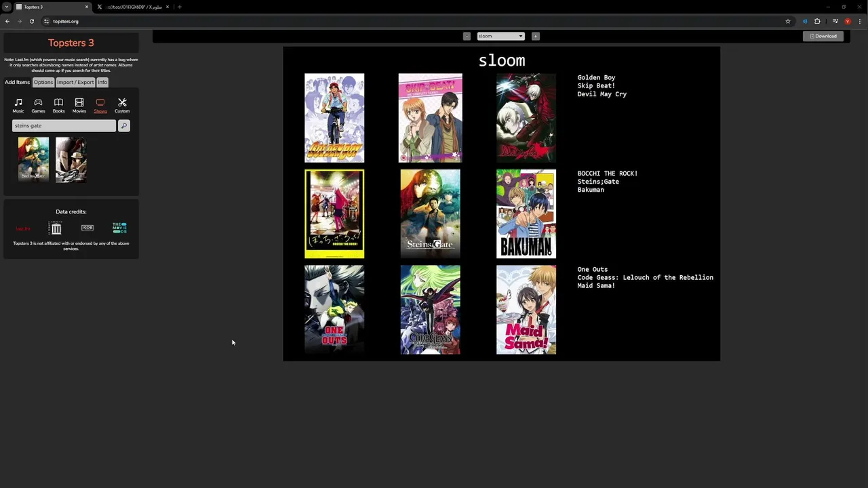
Task: Go back with browser back arrow
Action: tap(7, 21)
